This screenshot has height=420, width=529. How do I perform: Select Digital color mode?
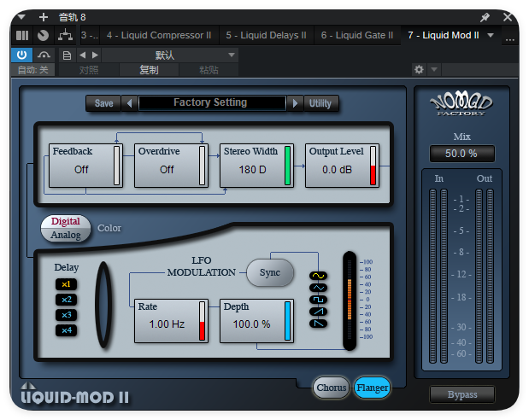66,221
